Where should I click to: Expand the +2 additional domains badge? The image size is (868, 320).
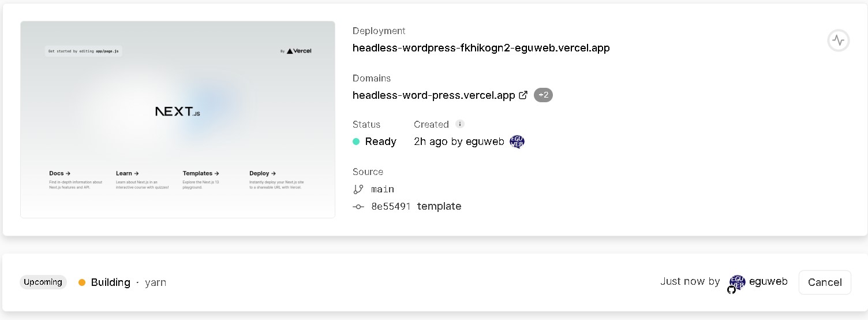pyautogui.click(x=543, y=95)
